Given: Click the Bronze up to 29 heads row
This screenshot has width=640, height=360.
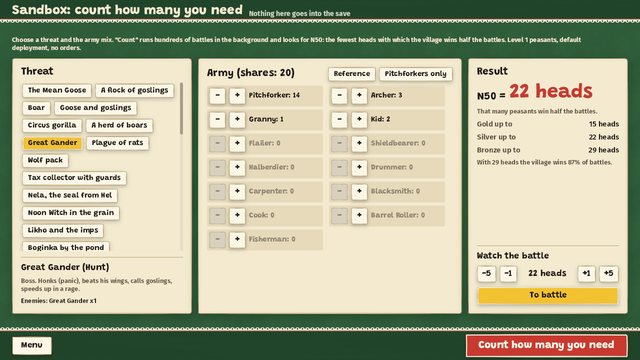Looking at the screenshot, I should coord(548,150).
